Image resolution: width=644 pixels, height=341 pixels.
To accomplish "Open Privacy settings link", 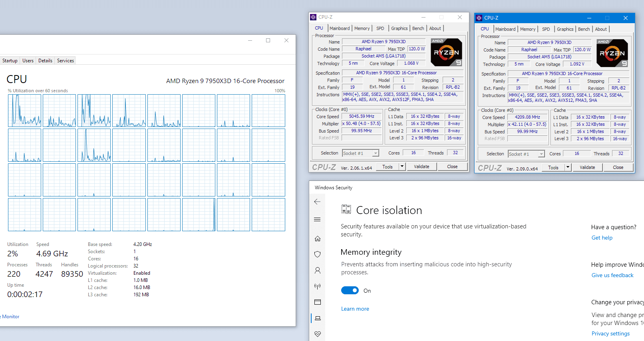I will click(610, 333).
